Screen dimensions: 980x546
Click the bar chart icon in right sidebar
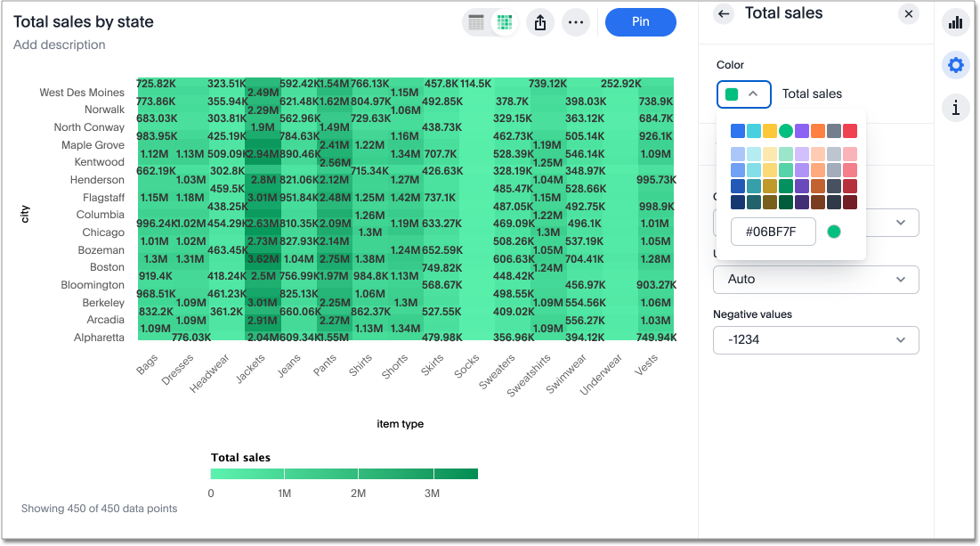[955, 22]
